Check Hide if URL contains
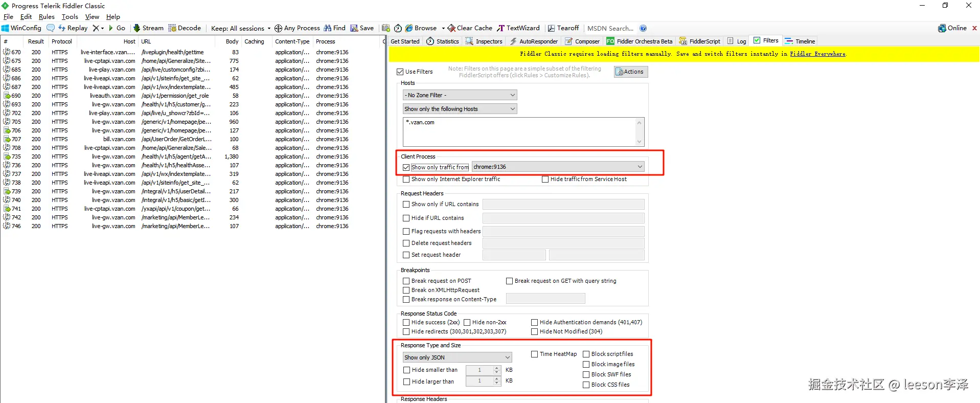 [x=406, y=218]
